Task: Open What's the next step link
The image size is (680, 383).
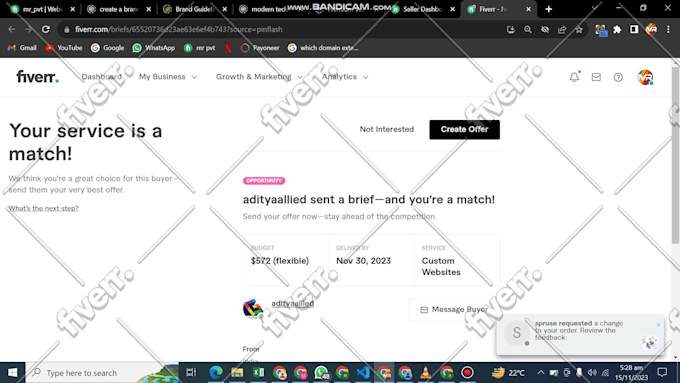Action: pyautogui.click(x=43, y=208)
